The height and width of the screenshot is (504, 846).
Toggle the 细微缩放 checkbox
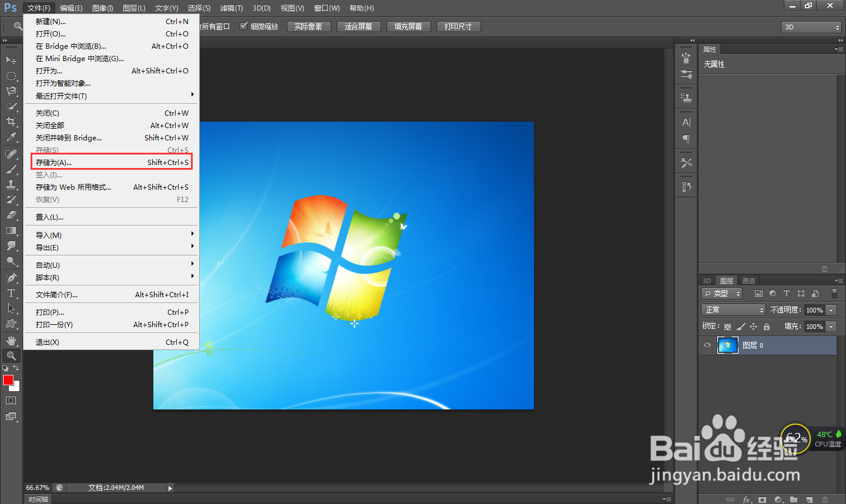pyautogui.click(x=243, y=26)
